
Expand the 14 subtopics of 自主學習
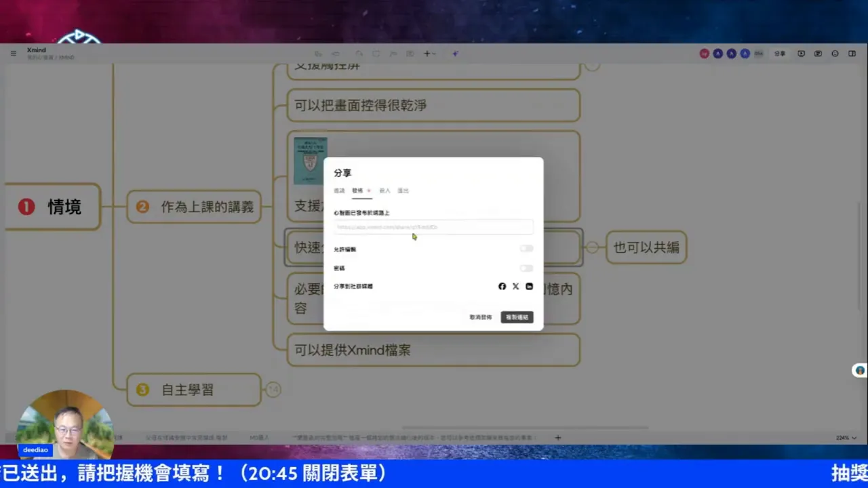point(273,389)
